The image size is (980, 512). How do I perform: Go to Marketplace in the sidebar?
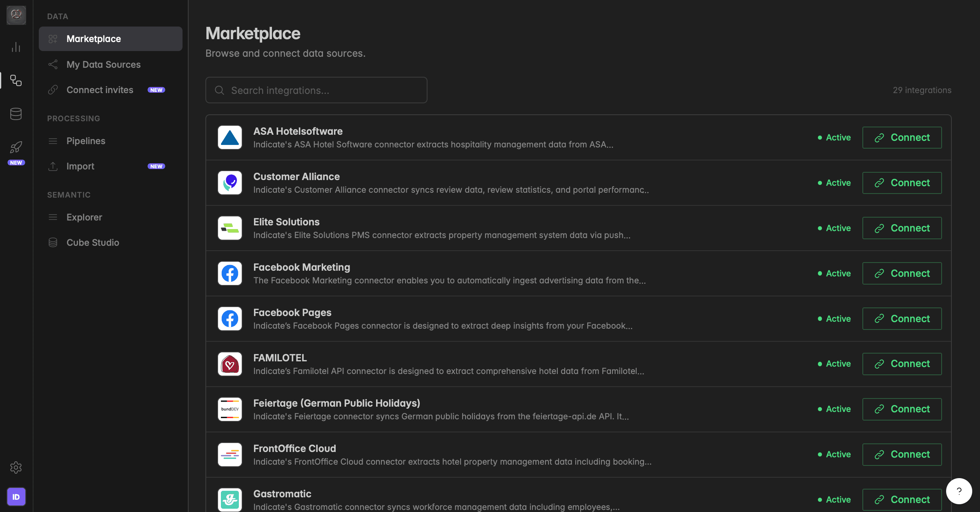(111, 39)
